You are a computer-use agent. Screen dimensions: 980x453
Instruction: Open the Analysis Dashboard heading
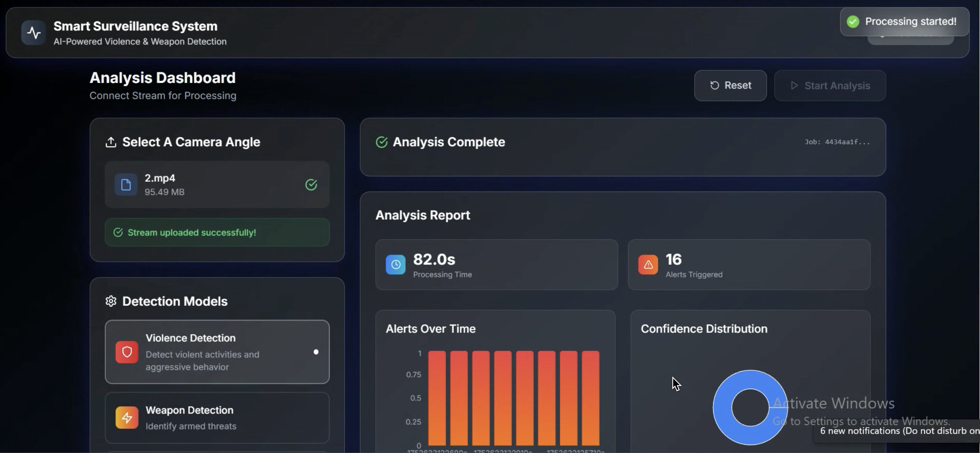coord(162,77)
